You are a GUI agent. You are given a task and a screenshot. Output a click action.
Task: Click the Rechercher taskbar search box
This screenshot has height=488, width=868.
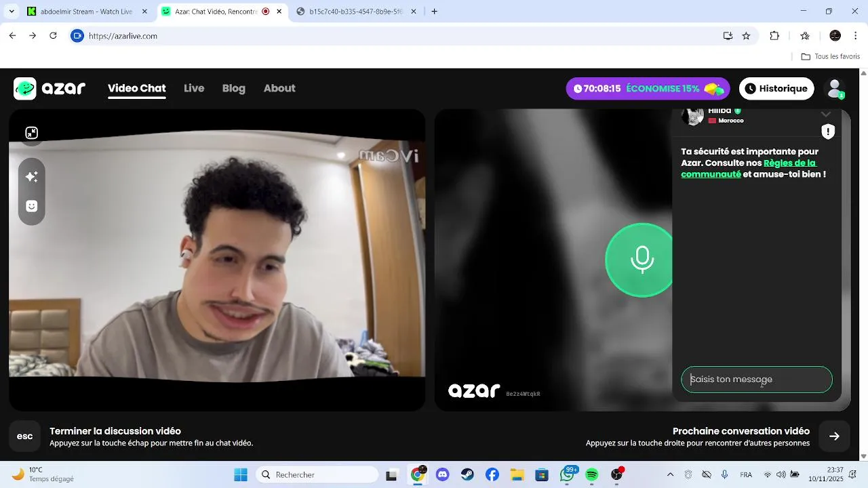317,475
